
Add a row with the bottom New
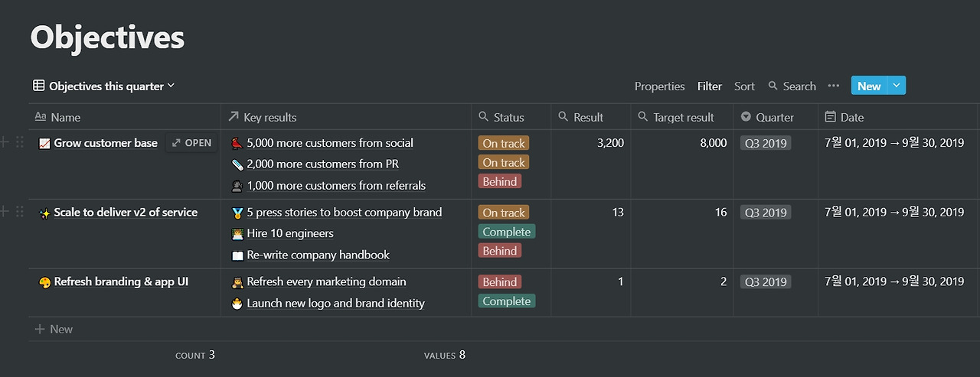pyautogui.click(x=54, y=329)
